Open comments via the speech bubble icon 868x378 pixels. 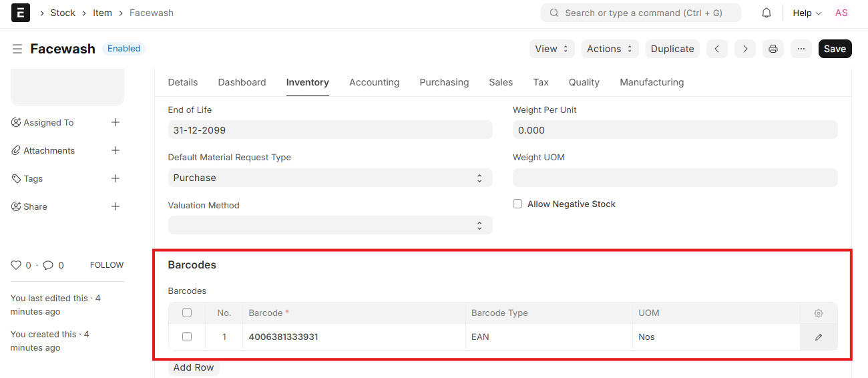tap(48, 265)
